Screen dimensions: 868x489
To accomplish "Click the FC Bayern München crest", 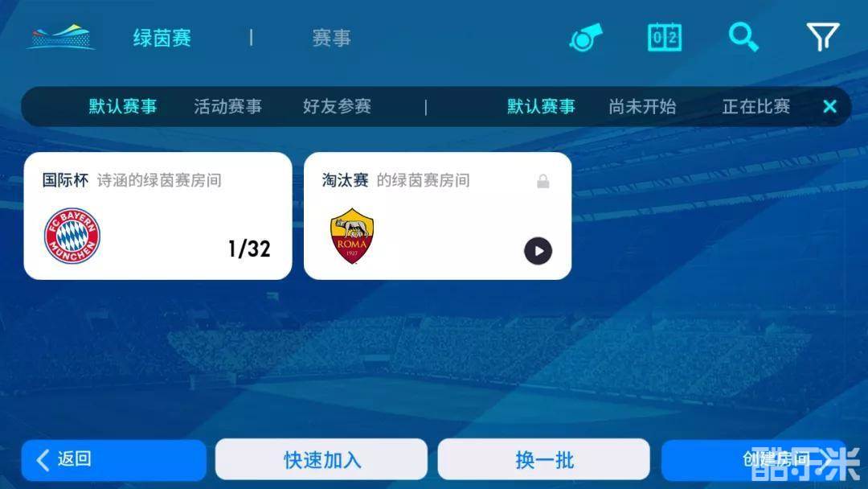I will [72, 236].
